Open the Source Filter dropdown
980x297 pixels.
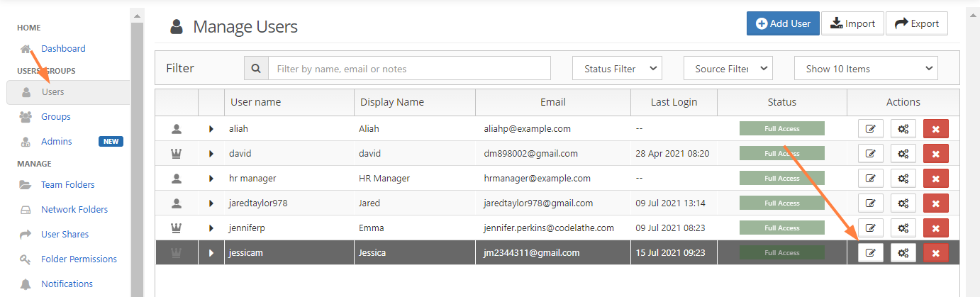coord(728,69)
